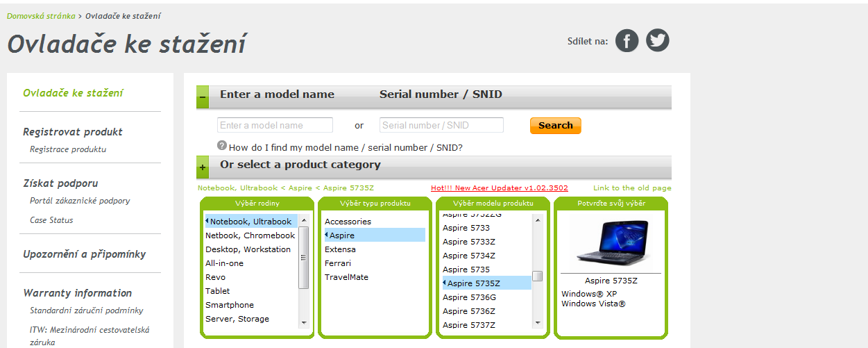Select TravelMate product type

pos(346,277)
